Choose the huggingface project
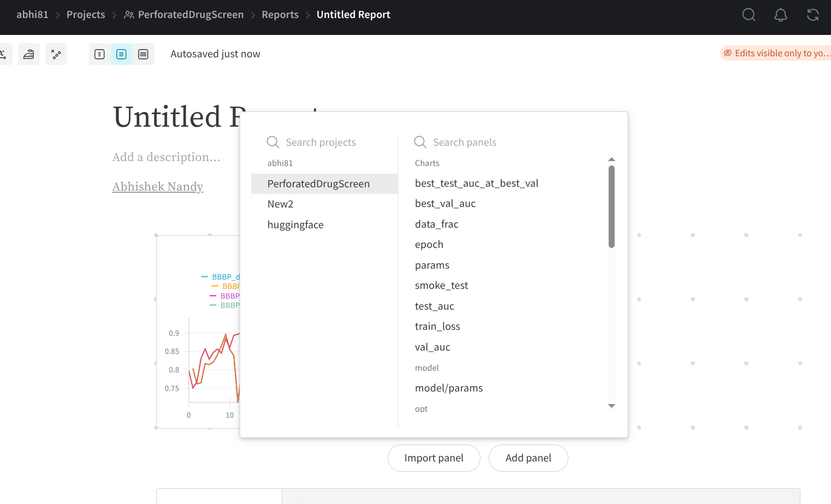 pos(295,225)
